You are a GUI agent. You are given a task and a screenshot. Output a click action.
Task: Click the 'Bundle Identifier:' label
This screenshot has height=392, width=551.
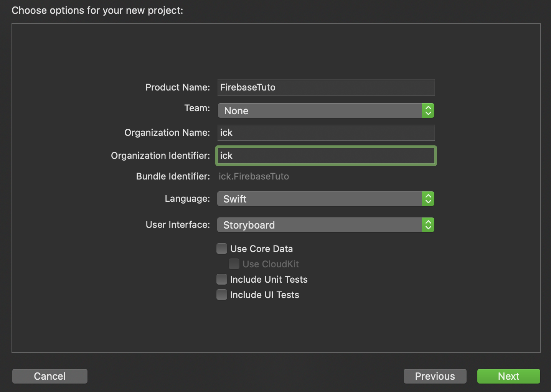pyautogui.click(x=173, y=176)
